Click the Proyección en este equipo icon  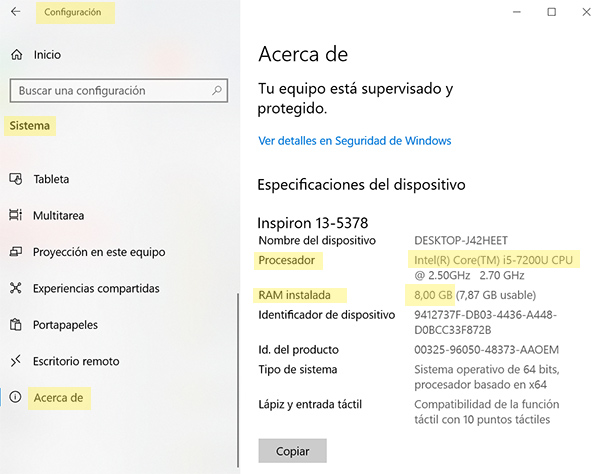tap(15, 252)
